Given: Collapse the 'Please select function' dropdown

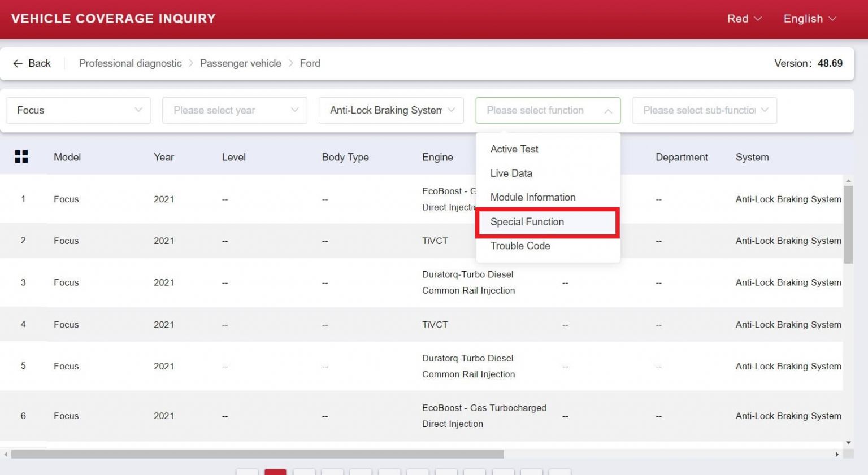Looking at the screenshot, I should (x=548, y=110).
